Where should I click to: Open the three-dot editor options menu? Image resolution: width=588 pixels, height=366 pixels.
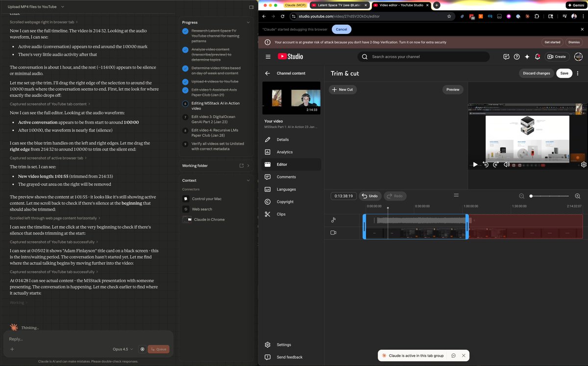(578, 73)
